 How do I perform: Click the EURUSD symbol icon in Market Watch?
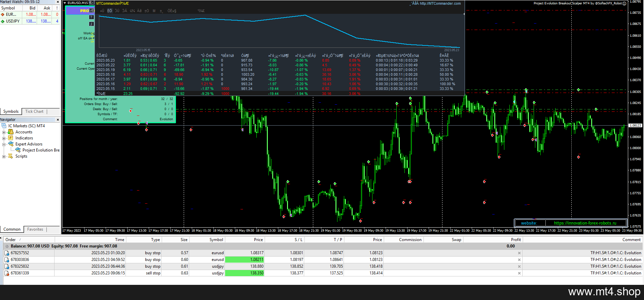click(3, 14)
